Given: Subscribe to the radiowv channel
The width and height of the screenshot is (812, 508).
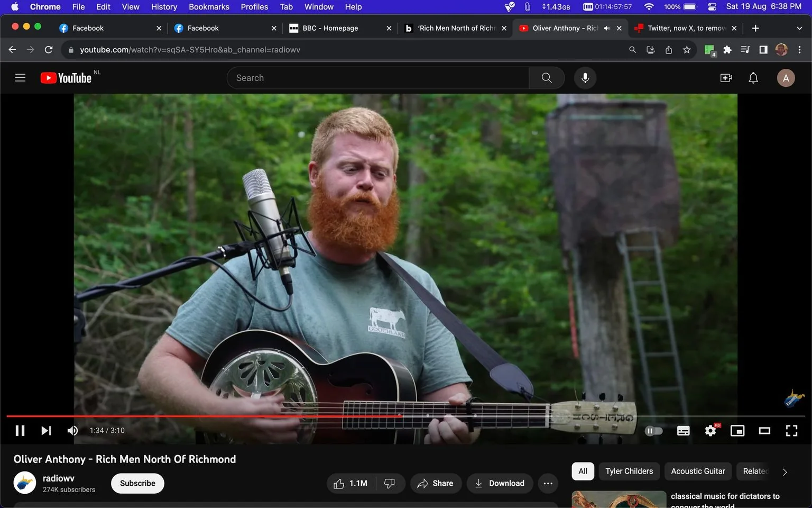Looking at the screenshot, I should 137,483.
